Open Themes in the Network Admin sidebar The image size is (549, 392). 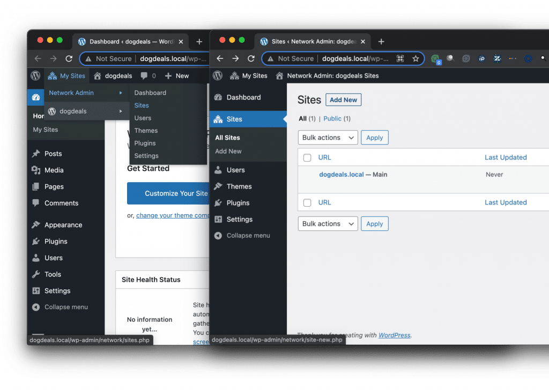point(239,186)
